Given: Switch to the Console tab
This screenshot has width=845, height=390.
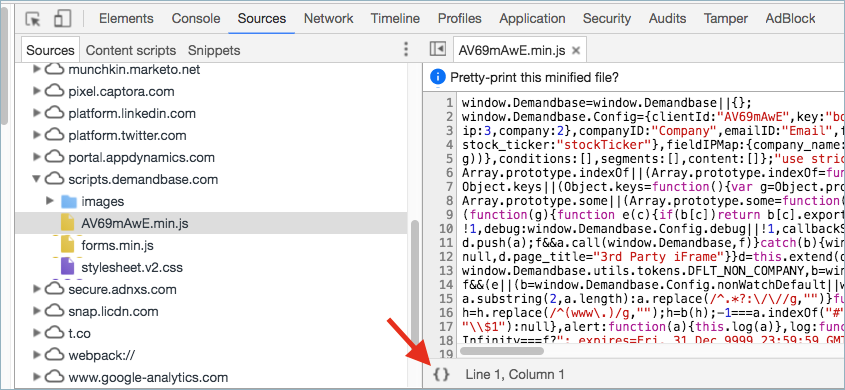Looking at the screenshot, I should 196,18.
